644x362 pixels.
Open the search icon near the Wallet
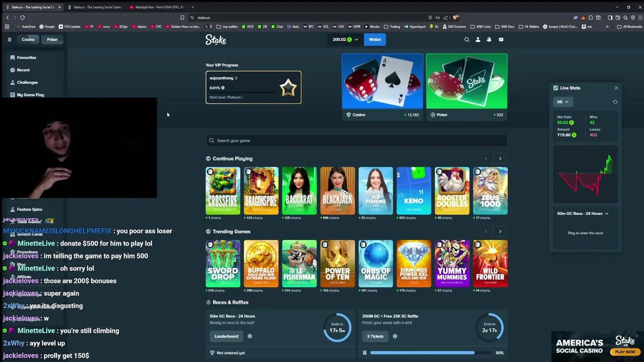point(466,39)
